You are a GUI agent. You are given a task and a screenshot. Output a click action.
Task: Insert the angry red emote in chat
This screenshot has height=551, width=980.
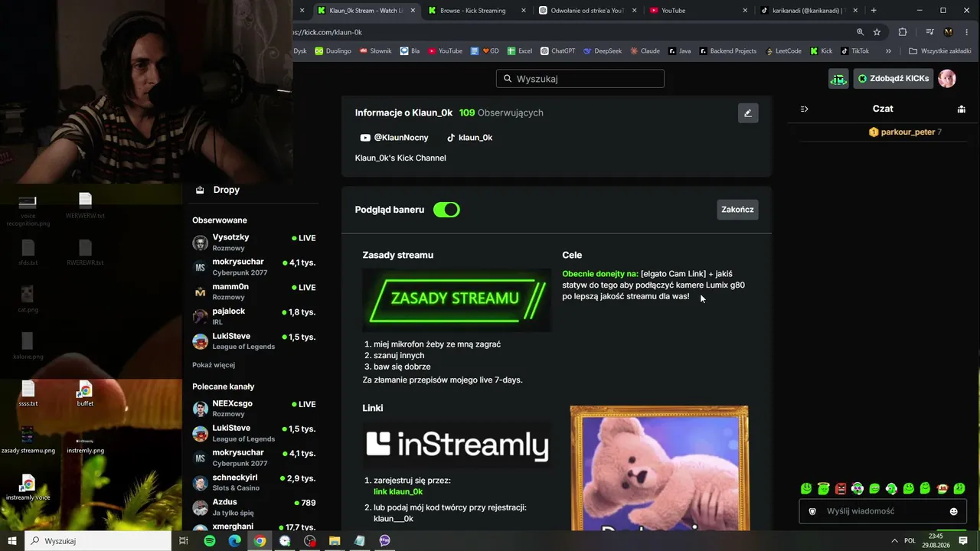click(x=841, y=488)
